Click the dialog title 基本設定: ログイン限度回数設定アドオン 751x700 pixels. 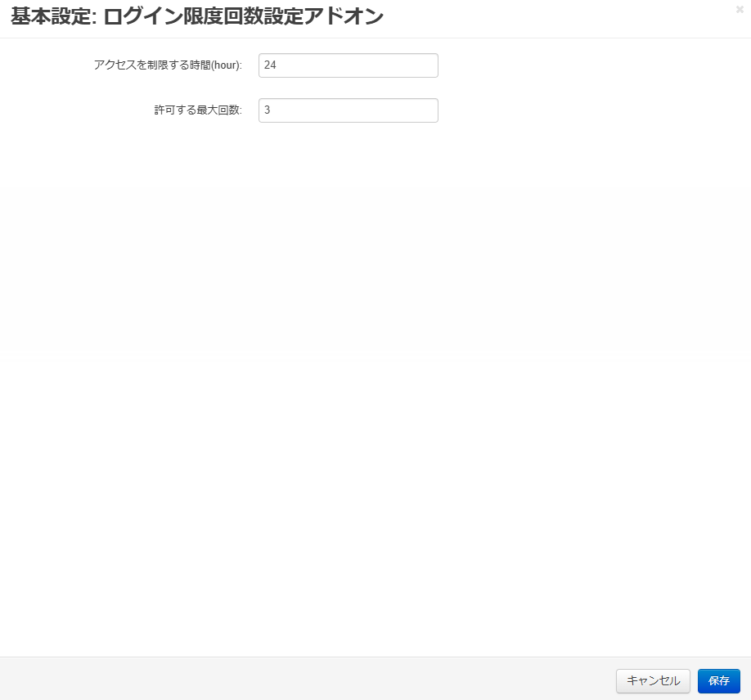[x=197, y=16]
